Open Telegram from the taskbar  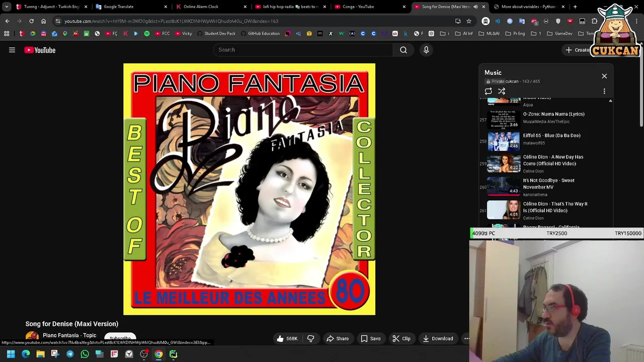70,354
